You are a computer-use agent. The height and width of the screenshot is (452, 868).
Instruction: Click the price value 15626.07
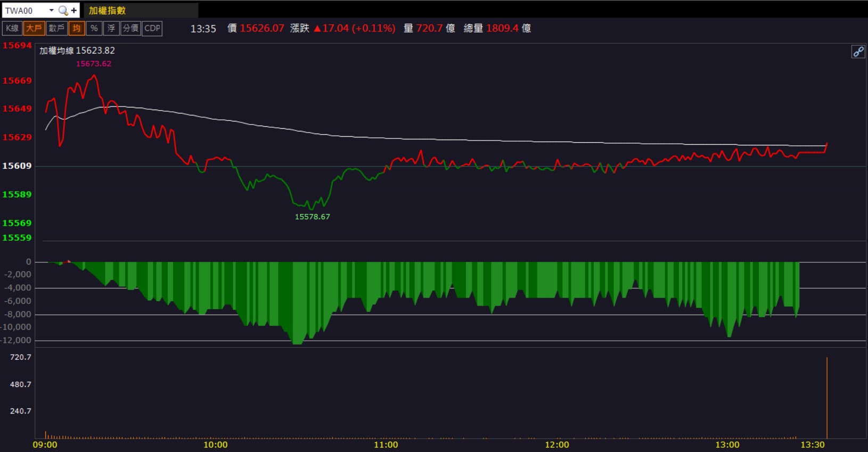pos(262,28)
